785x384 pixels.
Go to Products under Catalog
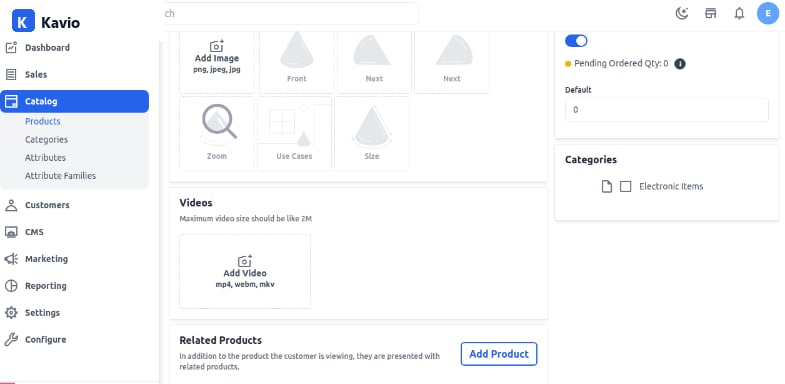pos(43,122)
